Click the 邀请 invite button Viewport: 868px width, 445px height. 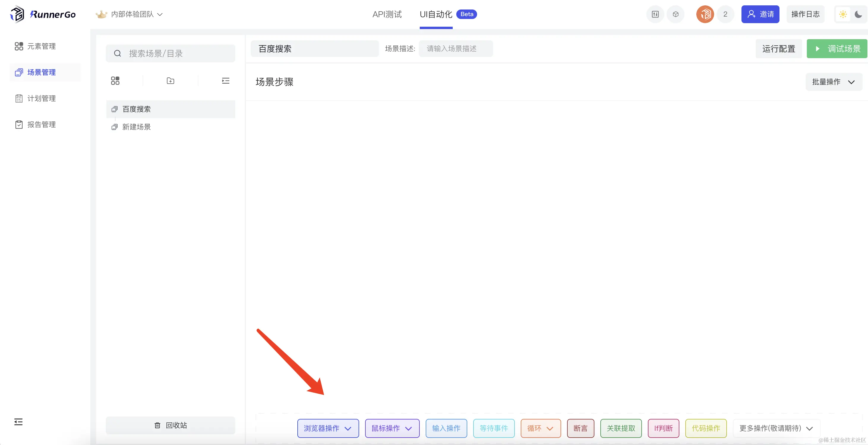tap(760, 14)
